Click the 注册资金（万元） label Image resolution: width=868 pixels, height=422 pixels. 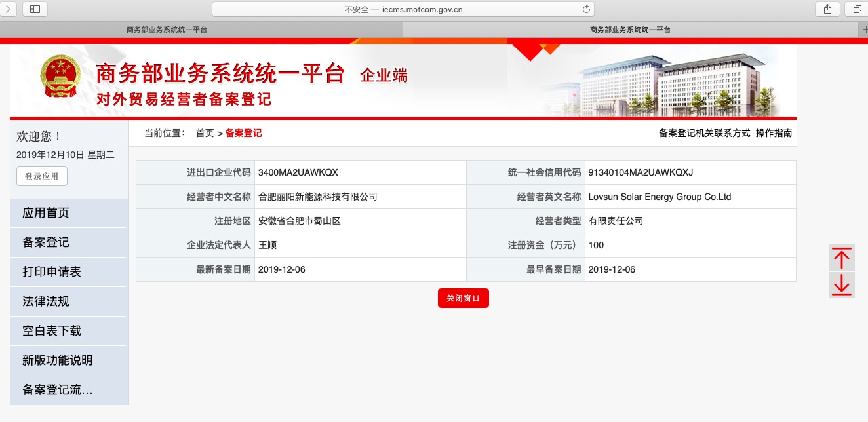coord(544,245)
